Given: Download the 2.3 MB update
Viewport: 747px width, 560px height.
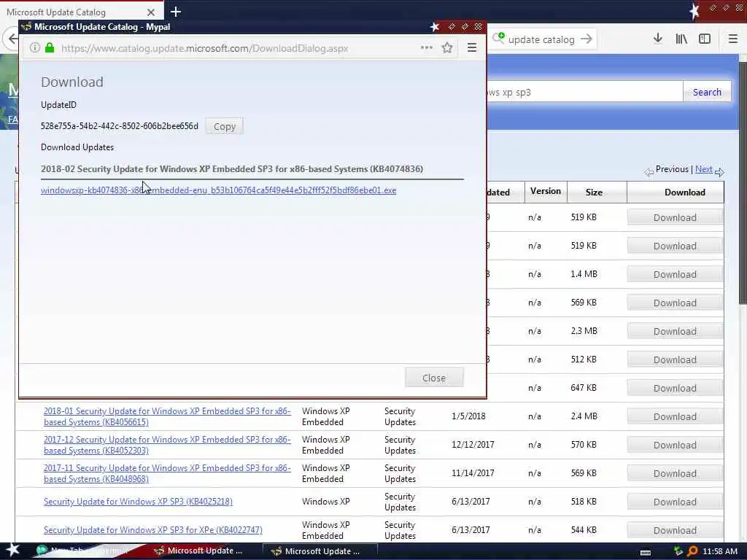Looking at the screenshot, I should click(x=675, y=331).
